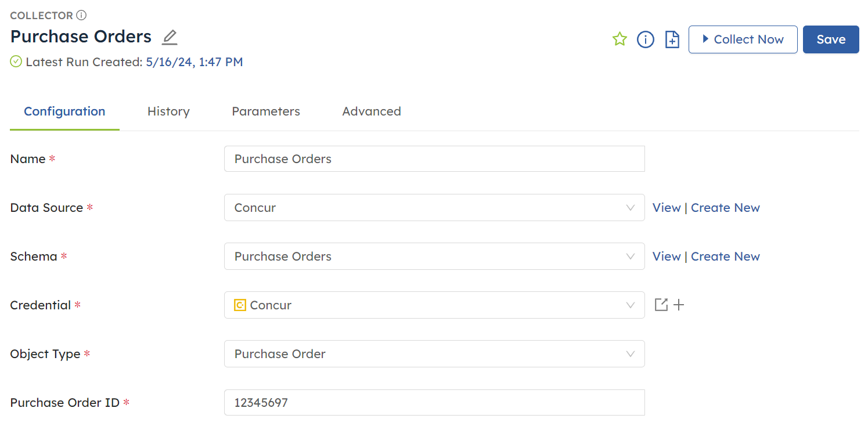The height and width of the screenshot is (426, 868).
Task: Star this collector as a favorite
Action: [620, 39]
